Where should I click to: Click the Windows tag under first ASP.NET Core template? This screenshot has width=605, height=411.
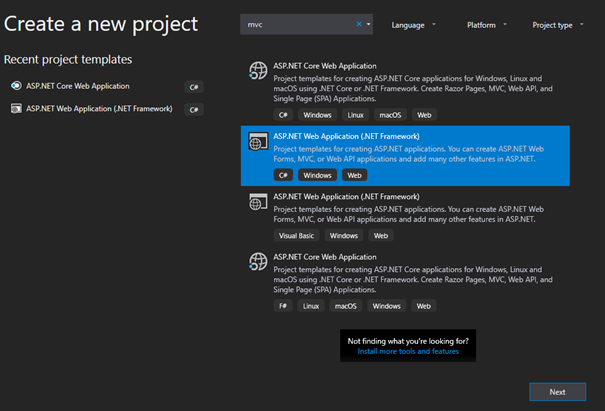click(x=317, y=115)
